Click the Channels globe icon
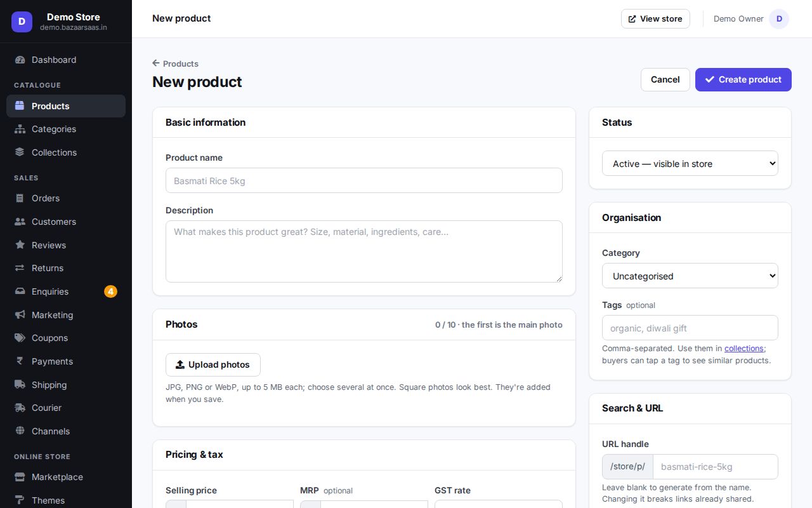 [x=20, y=431]
